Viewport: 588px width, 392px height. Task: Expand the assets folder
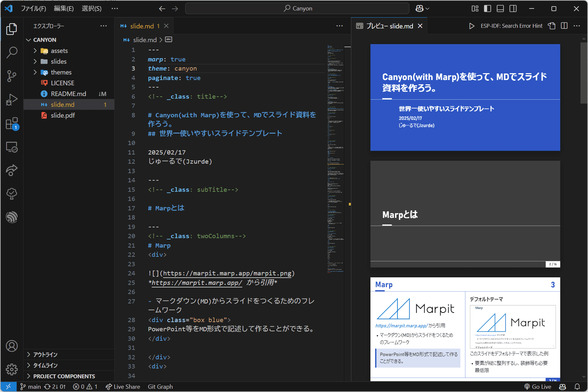point(59,51)
